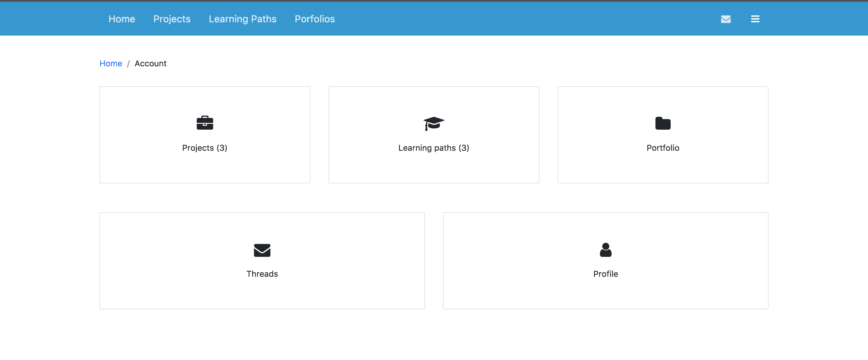Viewport: 868px width, 360px height.
Task: Click the user icon in Profile card
Action: point(605,250)
